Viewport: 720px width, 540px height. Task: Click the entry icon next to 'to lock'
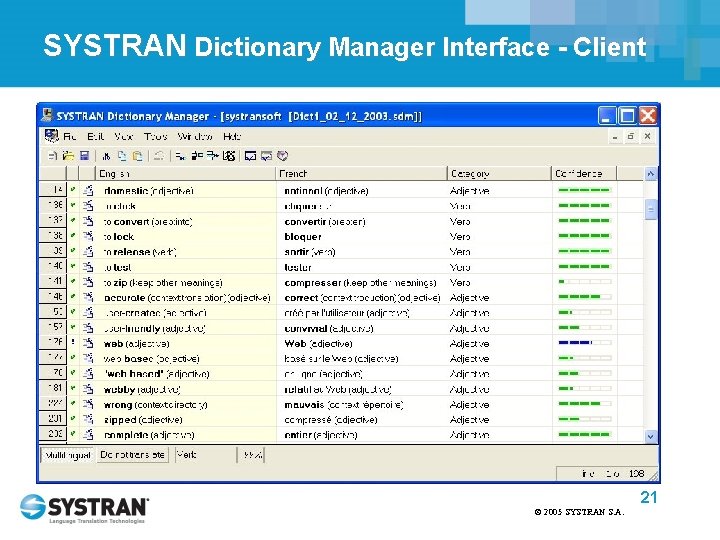click(88, 237)
